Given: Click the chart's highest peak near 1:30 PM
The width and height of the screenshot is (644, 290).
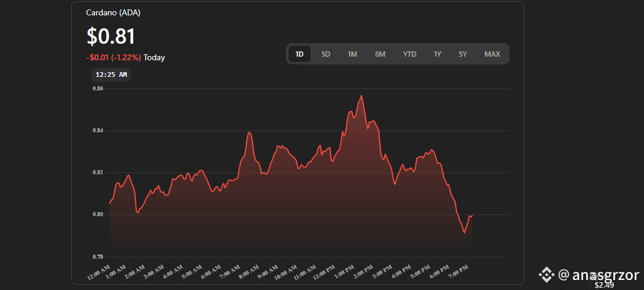Looking at the screenshot, I should [362, 96].
